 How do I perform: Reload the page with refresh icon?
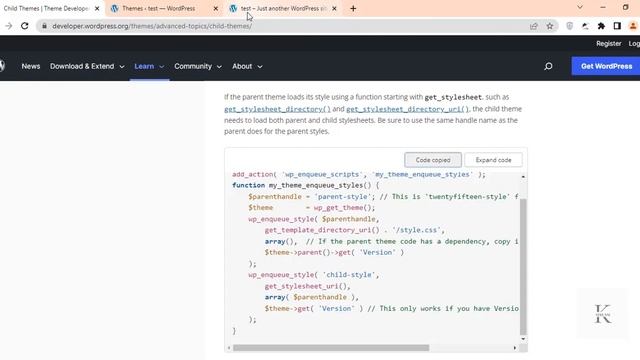[24, 26]
